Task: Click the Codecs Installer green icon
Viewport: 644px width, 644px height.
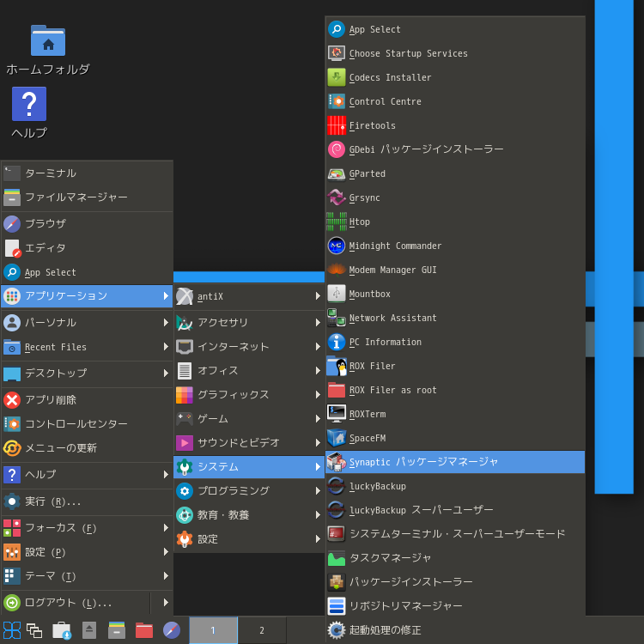Action: pos(337,77)
